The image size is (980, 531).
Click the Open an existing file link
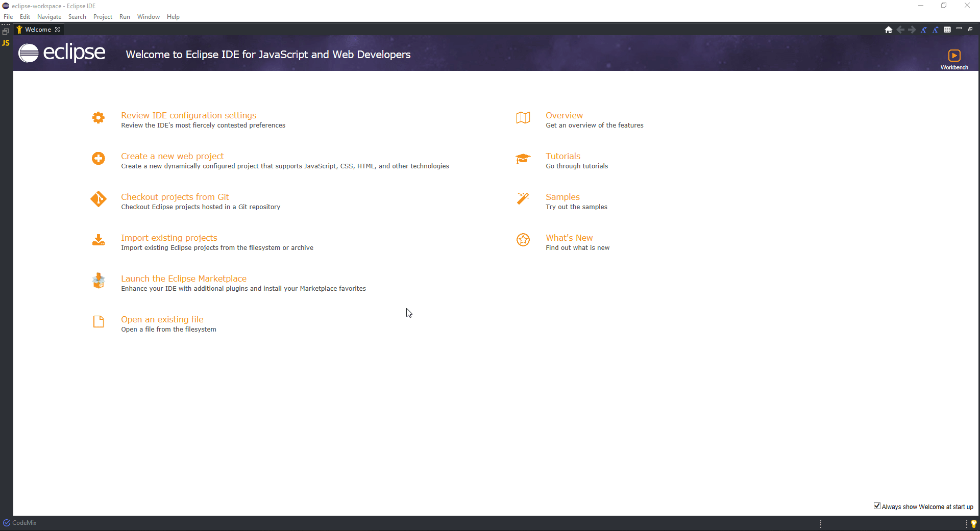162,319
